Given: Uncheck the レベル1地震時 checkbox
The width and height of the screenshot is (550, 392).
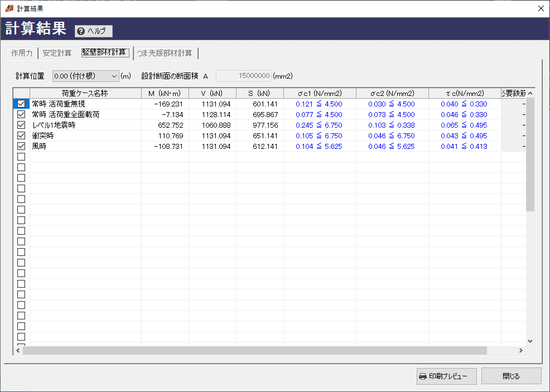Looking at the screenshot, I should pos(21,125).
